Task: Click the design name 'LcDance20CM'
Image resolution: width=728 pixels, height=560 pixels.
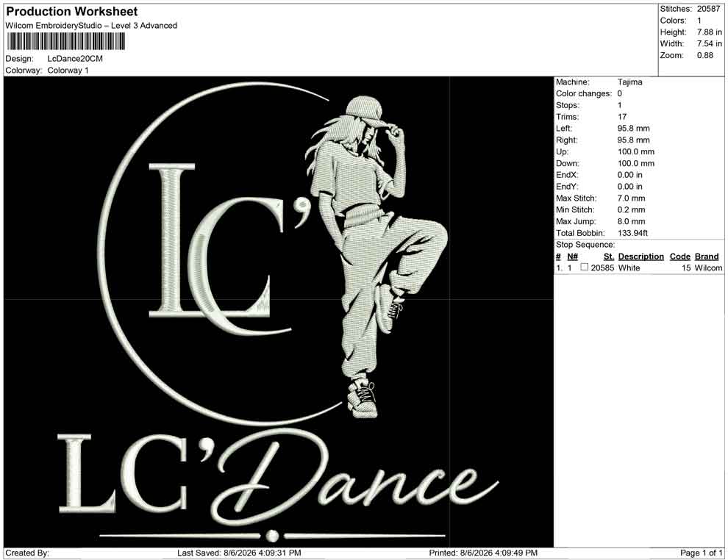Action: 75,59
